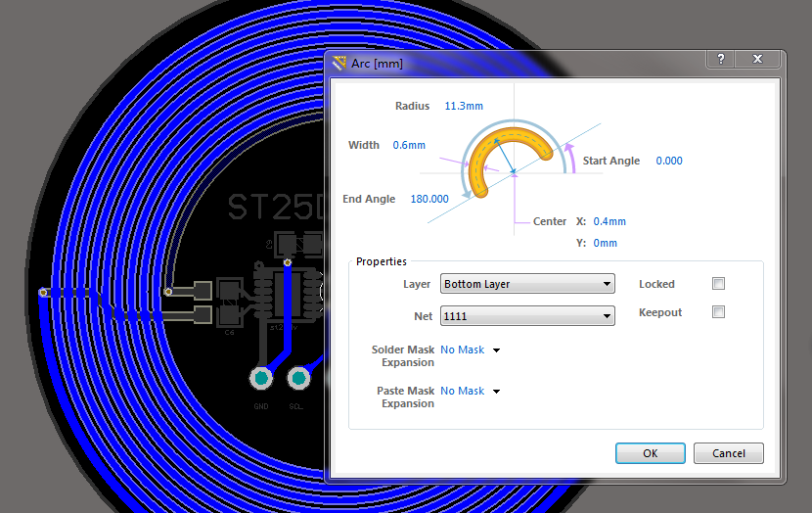Open dialog help with question mark button
Screen dimensions: 812x513
point(720,59)
